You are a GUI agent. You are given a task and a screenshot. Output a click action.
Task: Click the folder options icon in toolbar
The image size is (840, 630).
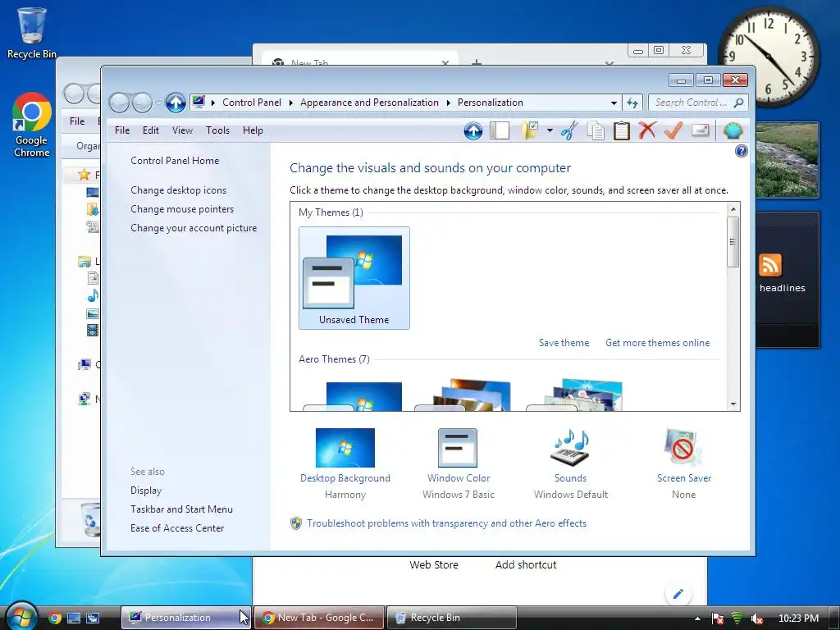[530, 130]
